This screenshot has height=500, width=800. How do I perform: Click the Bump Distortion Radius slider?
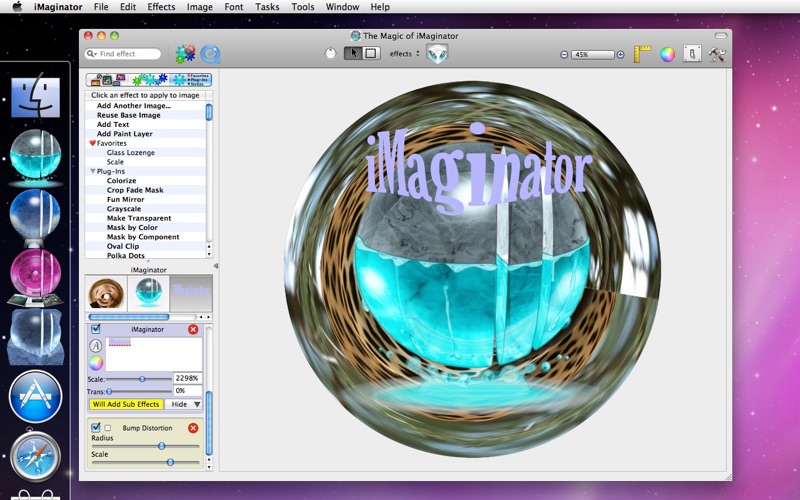click(x=145, y=446)
